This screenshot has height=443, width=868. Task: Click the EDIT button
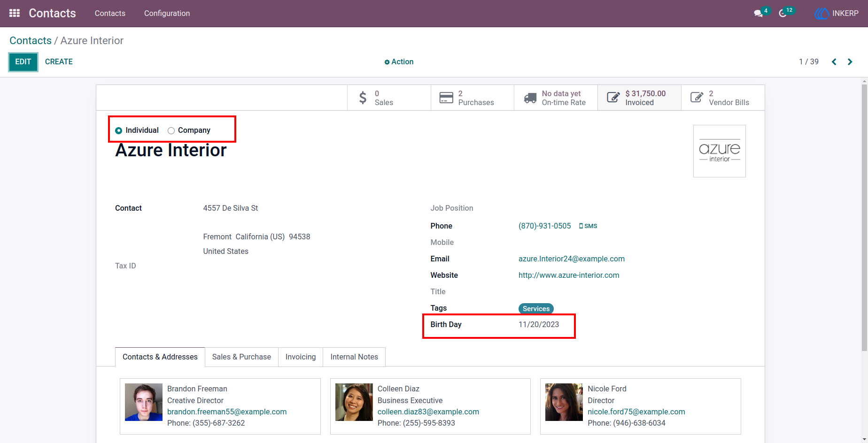(23, 62)
